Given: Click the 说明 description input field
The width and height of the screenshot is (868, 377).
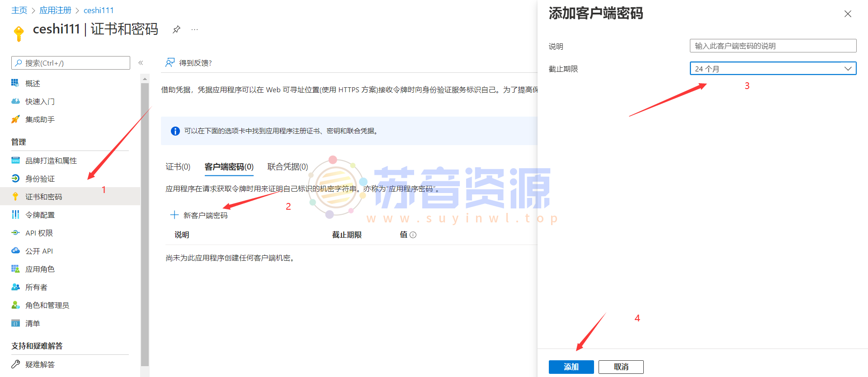Looking at the screenshot, I should (x=773, y=46).
